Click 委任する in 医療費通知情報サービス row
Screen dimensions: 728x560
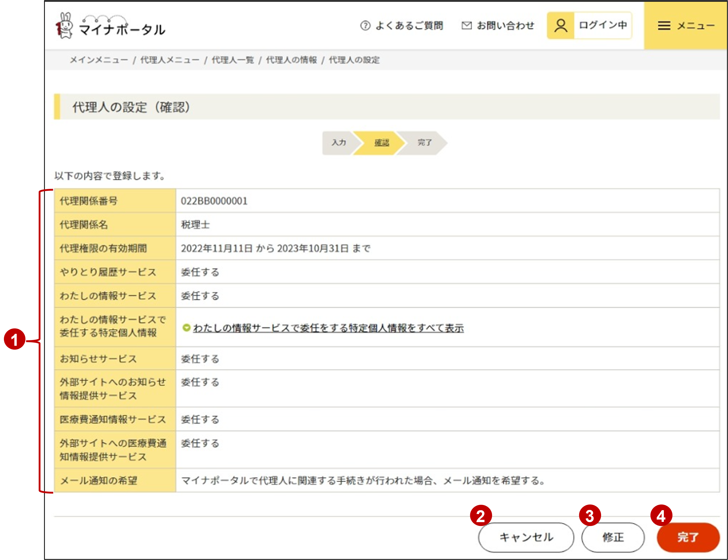pyautogui.click(x=200, y=419)
